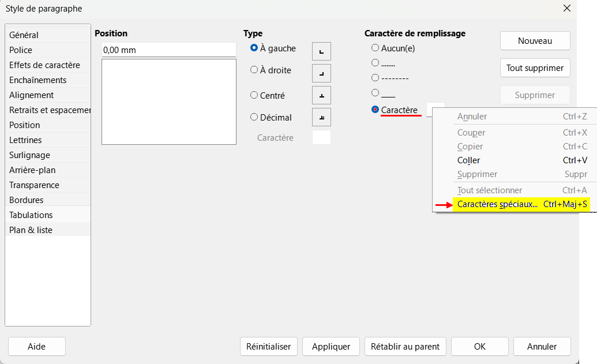Select Aucun(e) fill character
This screenshot has width=597, height=364.
click(393, 48)
